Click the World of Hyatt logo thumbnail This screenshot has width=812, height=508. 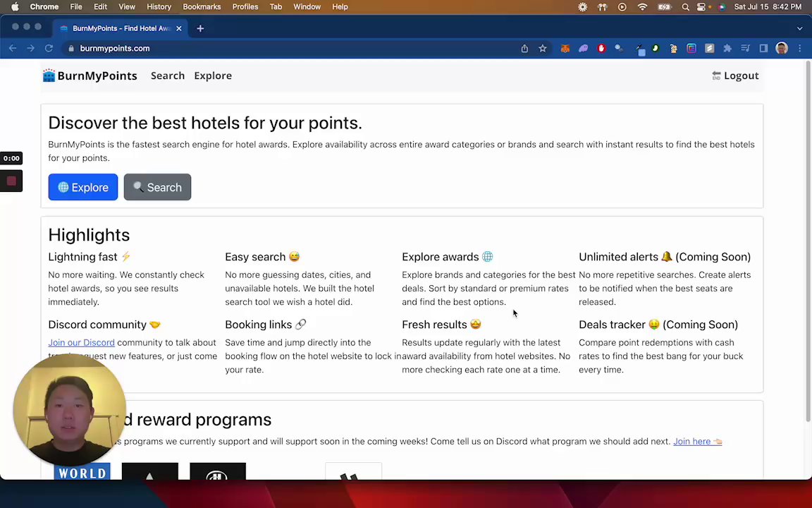82,471
